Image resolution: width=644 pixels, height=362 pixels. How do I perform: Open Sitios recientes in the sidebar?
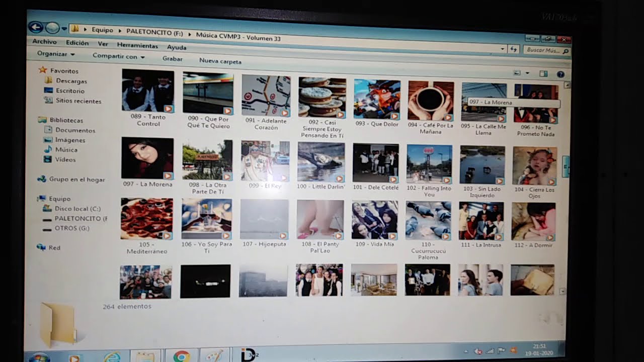tap(78, 101)
